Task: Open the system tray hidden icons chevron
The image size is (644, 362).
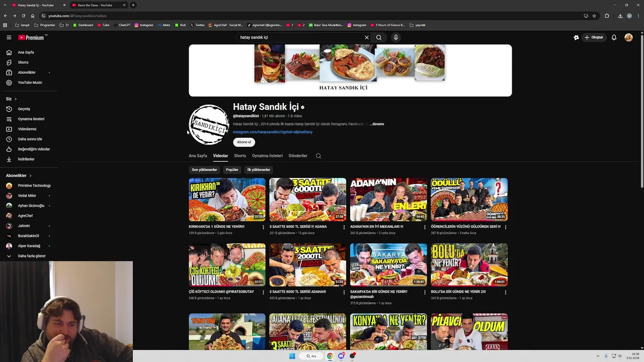Action: coord(598,356)
